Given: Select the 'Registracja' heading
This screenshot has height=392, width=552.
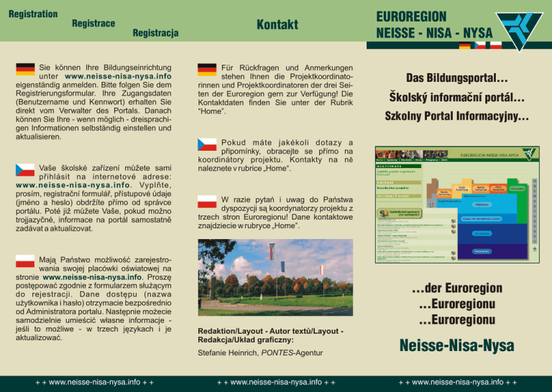Looking at the screenshot, I should tap(155, 33).
